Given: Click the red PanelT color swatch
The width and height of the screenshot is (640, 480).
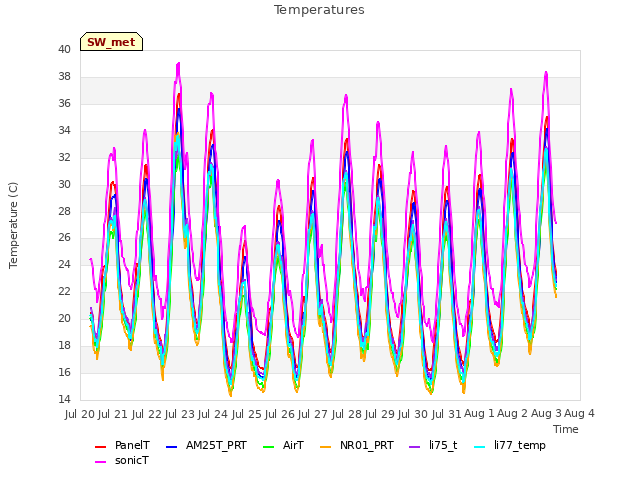Looking at the screenshot, I should pyautogui.click(x=100, y=447).
